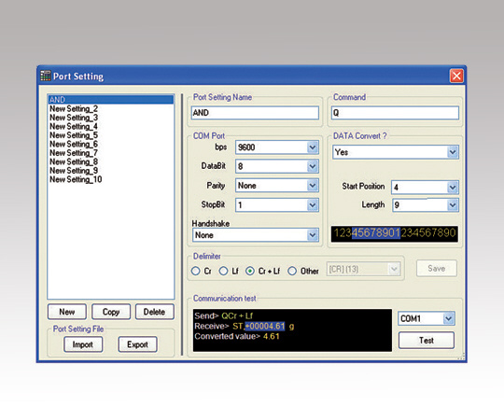Screen dimensions: 504x420
Task: Select New Setting_10 in the settings list
Action: click(x=76, y=179)
